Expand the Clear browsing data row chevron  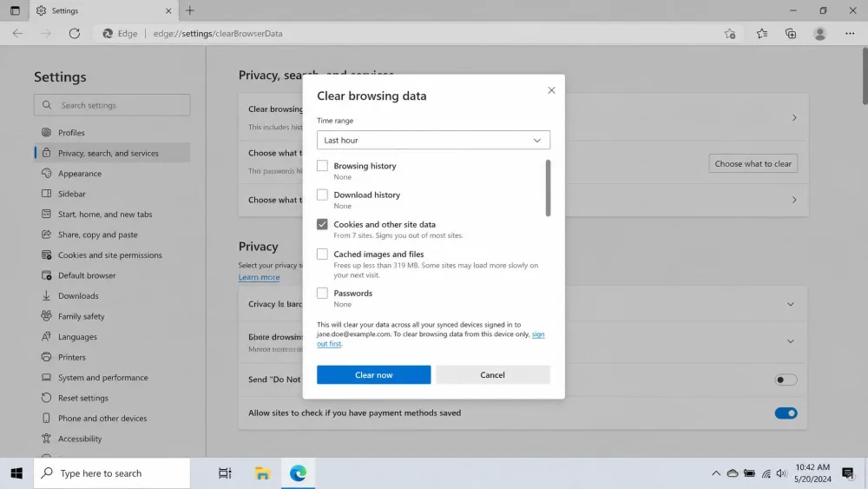794,117
